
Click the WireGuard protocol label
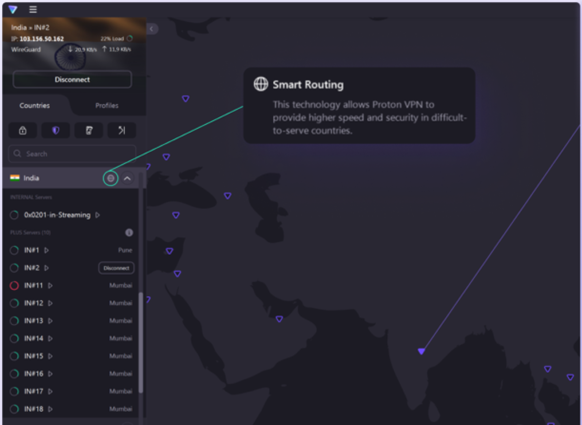point(26,49)
